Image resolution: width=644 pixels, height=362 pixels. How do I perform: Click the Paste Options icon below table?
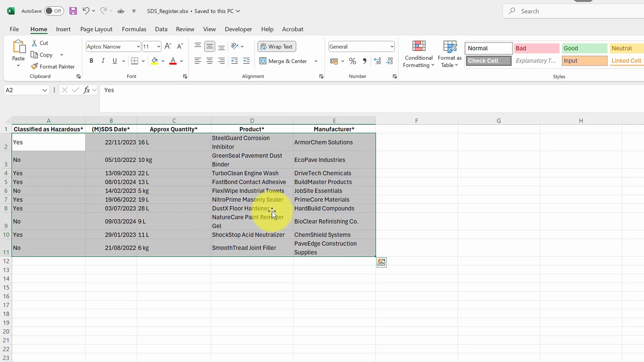pyautogui.click(x=381, y=262)
